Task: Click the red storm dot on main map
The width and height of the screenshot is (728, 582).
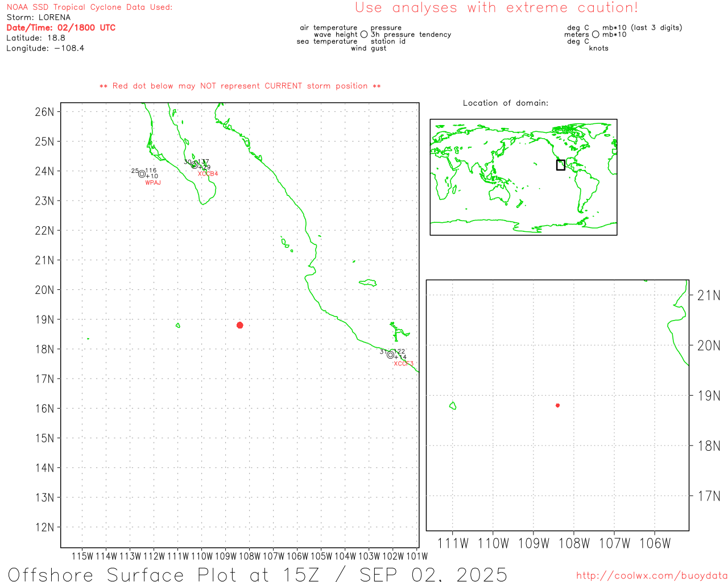Action: click(x=240, y=325)
